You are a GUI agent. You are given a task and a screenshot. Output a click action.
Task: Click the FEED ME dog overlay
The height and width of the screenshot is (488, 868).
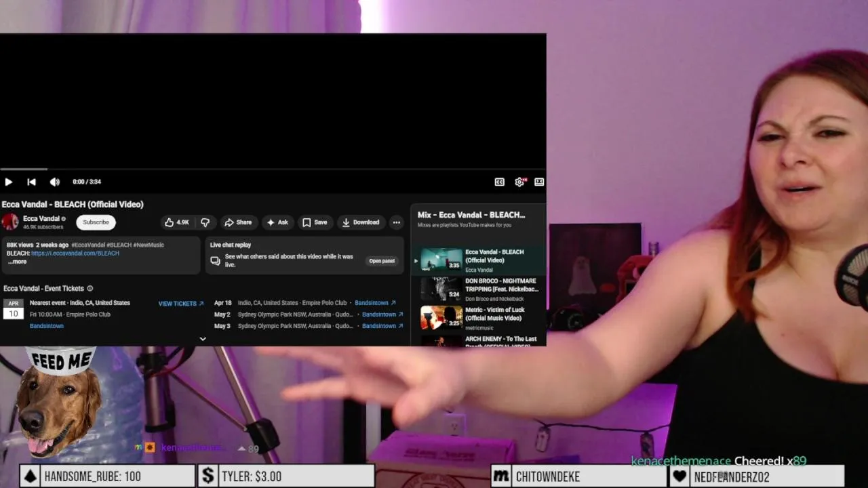(x=58, y=403)
